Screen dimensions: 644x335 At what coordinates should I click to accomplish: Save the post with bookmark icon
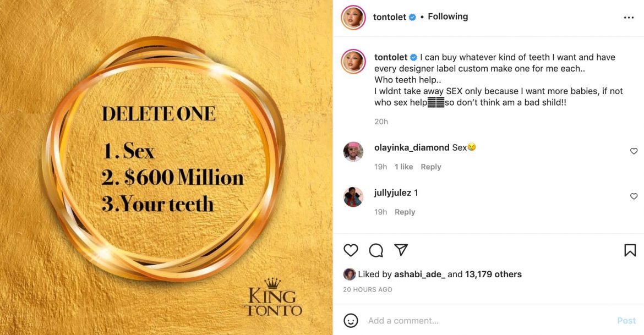tap(630, 250)
